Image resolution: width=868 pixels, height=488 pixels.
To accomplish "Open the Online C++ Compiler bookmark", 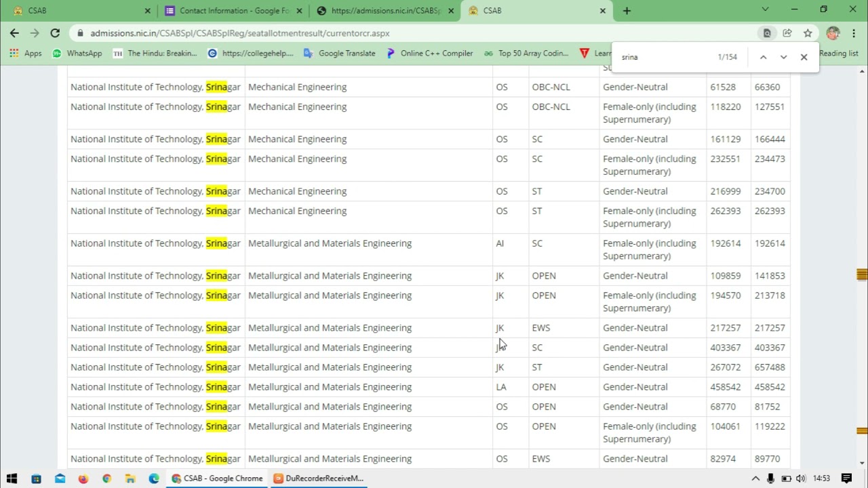I will [x=430, y=53].
